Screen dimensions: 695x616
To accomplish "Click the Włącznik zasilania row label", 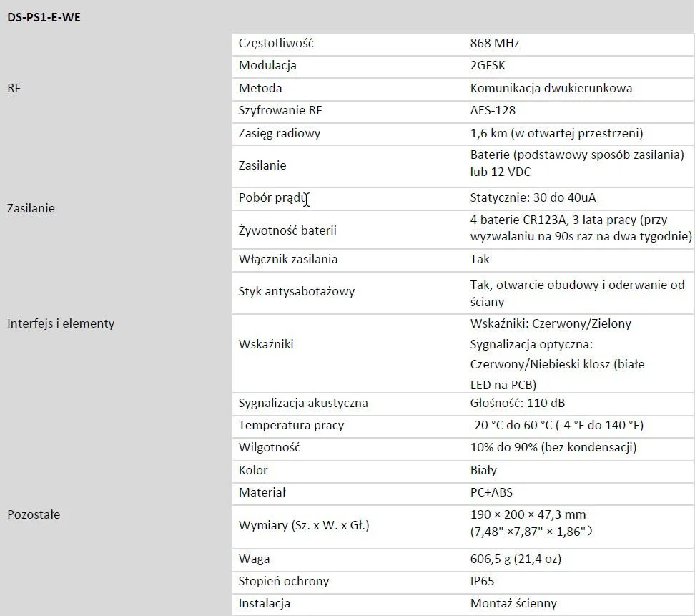I will point(288,259).
